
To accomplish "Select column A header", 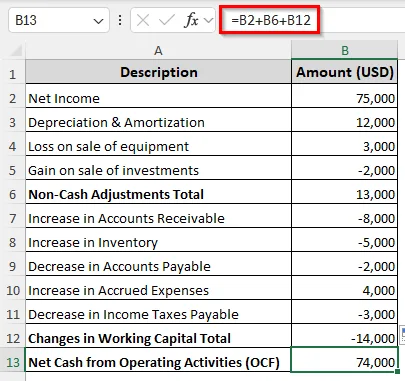I will pos(158,51).
